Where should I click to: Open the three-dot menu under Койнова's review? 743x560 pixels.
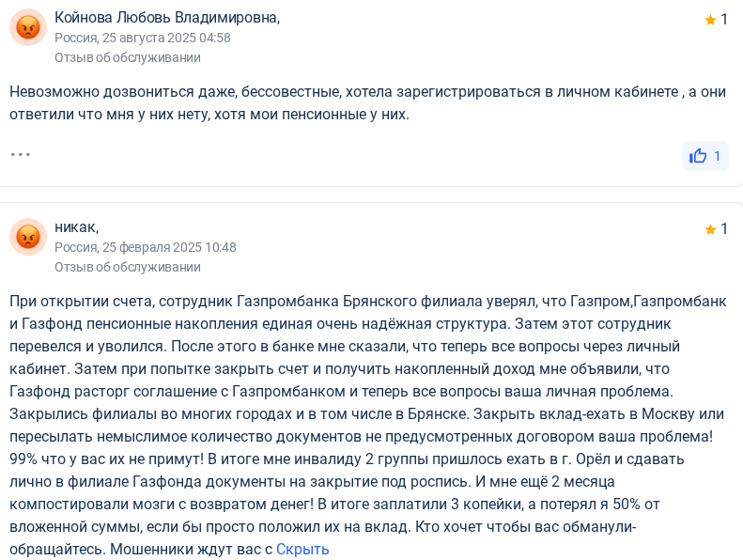(21, 154)
